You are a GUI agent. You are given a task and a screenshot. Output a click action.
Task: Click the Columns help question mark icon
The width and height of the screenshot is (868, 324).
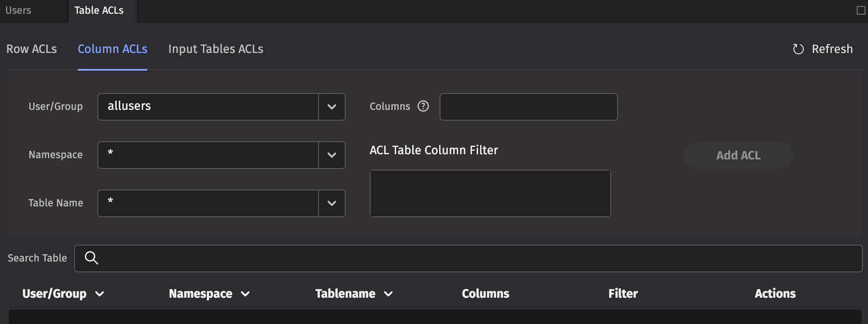pos(423,106)
